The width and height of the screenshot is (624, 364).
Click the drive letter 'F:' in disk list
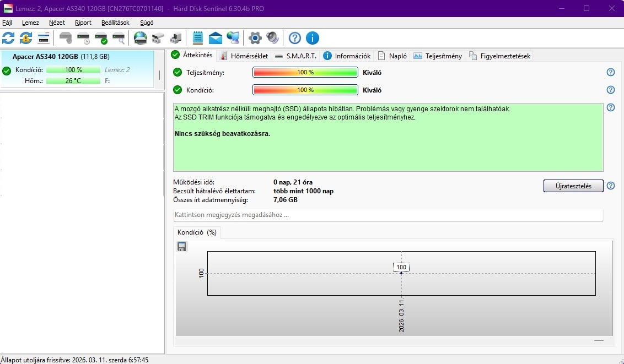[107, 80]
